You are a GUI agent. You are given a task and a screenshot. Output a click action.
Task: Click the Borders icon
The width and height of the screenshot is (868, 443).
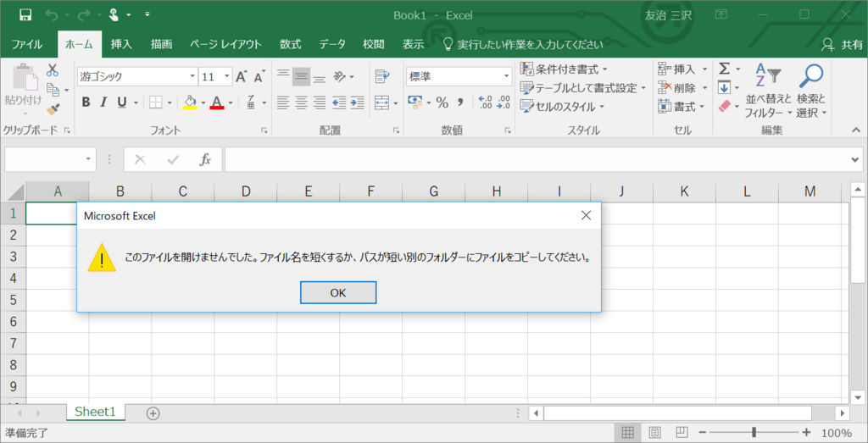tap(156, 102)
